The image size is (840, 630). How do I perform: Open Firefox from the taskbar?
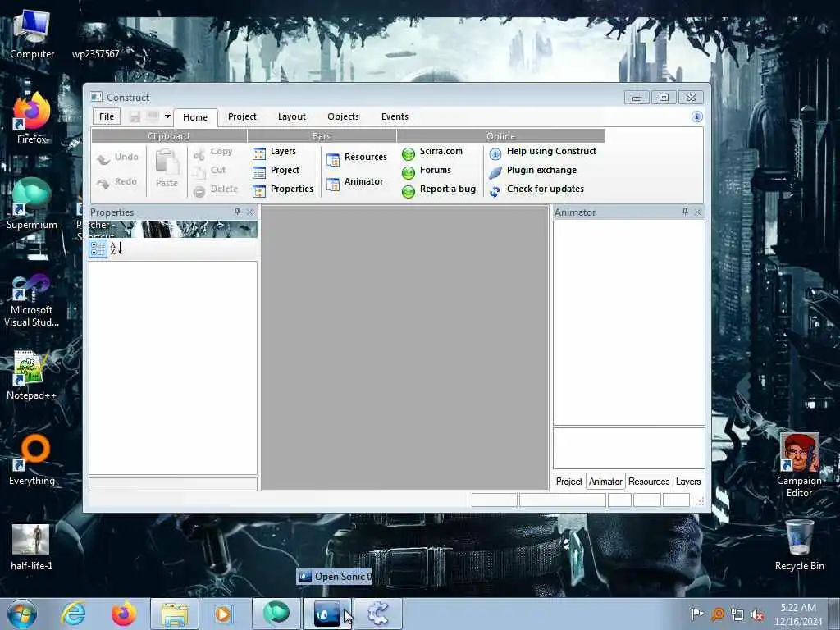tap(124, 614)
